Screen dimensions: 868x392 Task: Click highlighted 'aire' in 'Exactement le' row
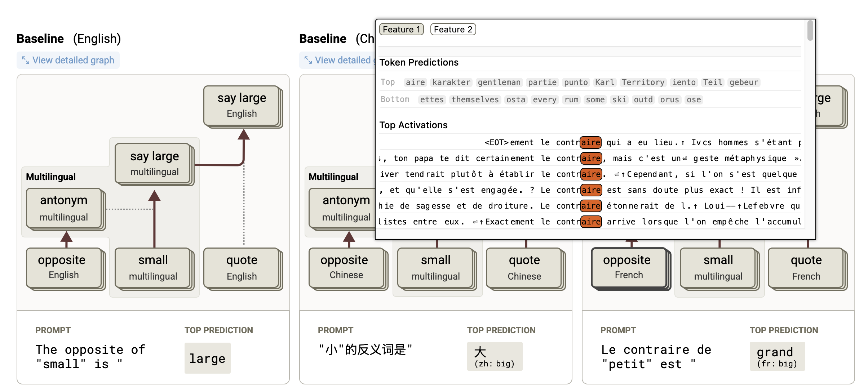point(591,222)
